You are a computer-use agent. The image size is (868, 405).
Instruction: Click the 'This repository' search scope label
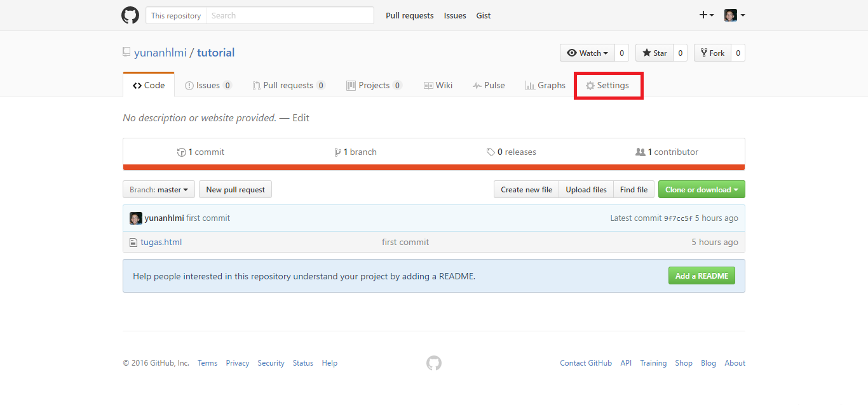click(176, 15)
